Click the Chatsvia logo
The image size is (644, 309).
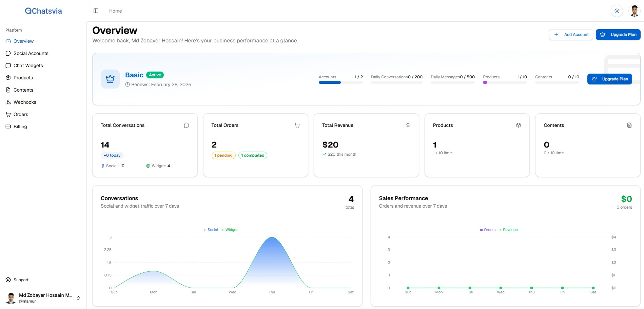coord(43,11)
